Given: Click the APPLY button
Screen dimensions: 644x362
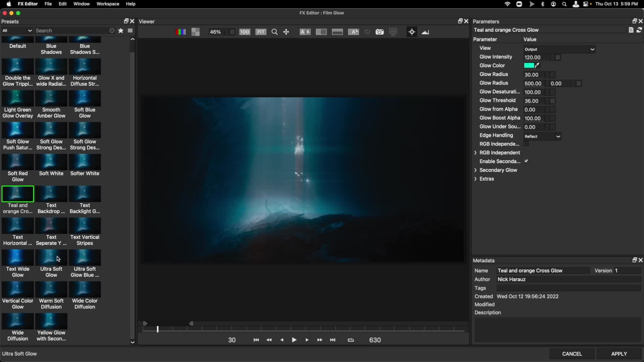Looking at the screenshot, I should coord(619,354).
